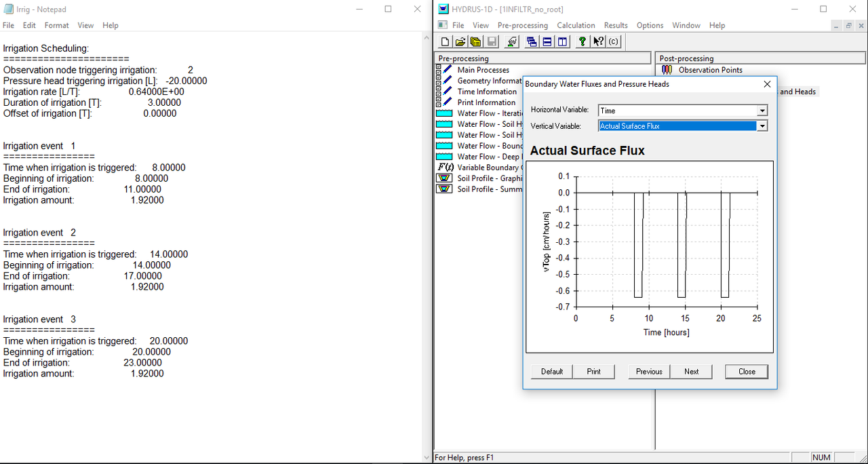This screenshot has width=868, height=464.
Task: Open the Notepad View menu
Action: point(85,25)
